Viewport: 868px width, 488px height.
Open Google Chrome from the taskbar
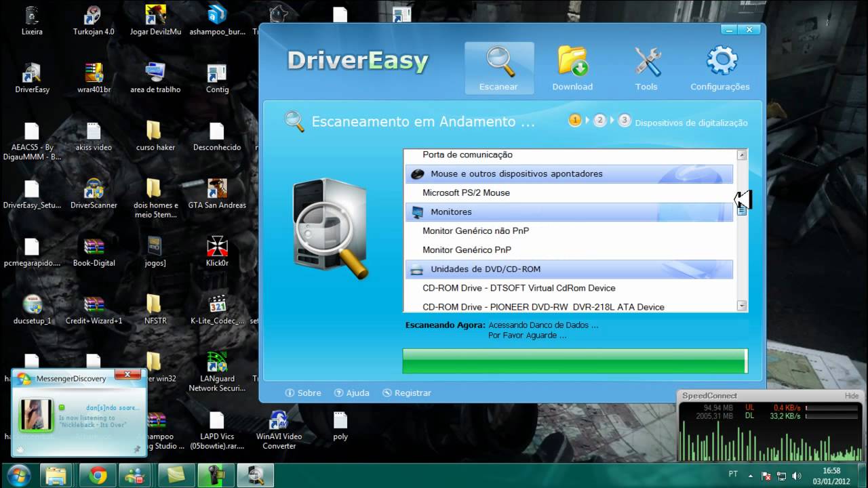98,476
